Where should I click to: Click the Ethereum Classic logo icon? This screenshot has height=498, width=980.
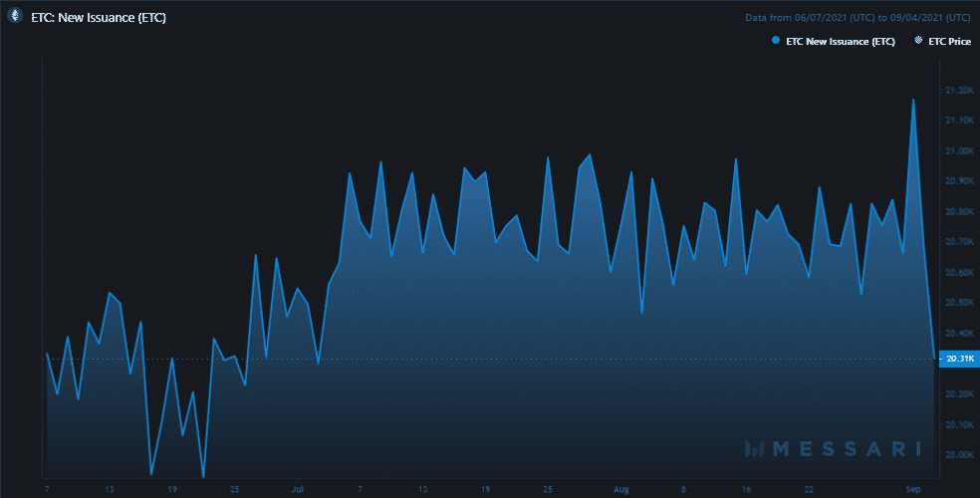(x=15, y=17)
